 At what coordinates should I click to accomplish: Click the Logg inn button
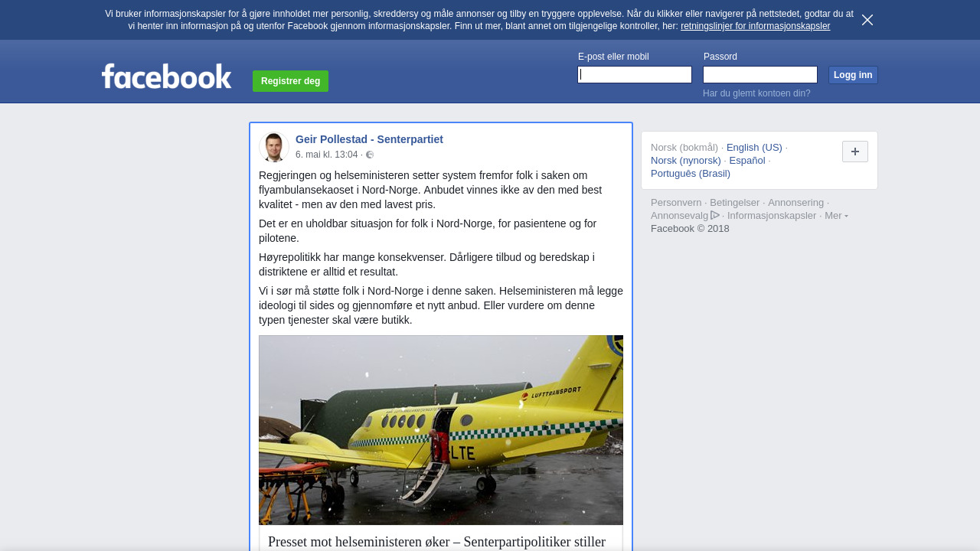[x=853, y=75]
